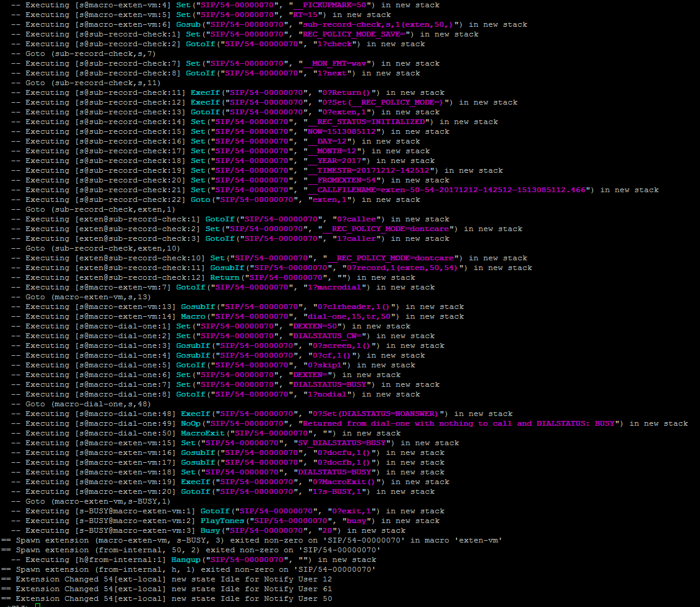Click the "0?MacroExit()" ExecIf argument
The image size is (700, 607).
(344, 482)
